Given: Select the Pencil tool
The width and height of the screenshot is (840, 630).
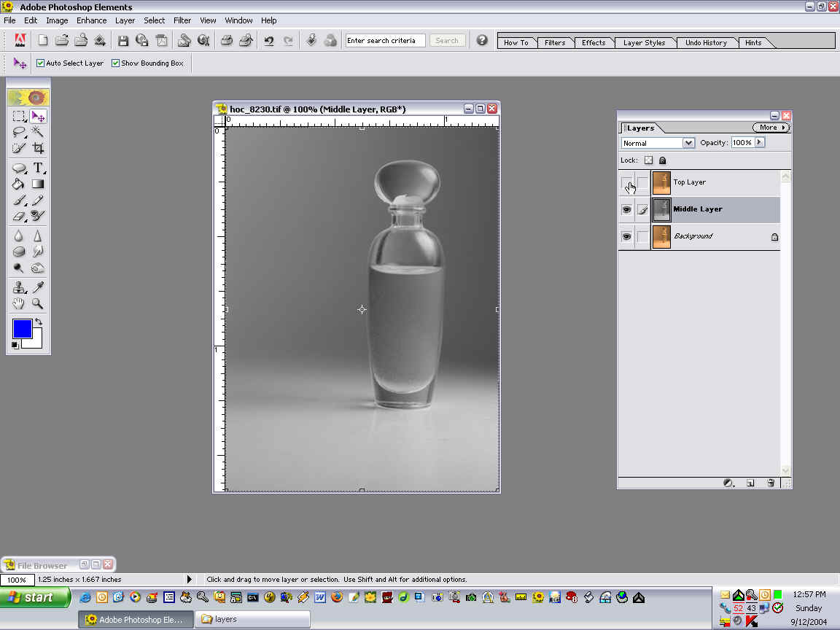Looking at the screenshot, I should pos(37,200).
